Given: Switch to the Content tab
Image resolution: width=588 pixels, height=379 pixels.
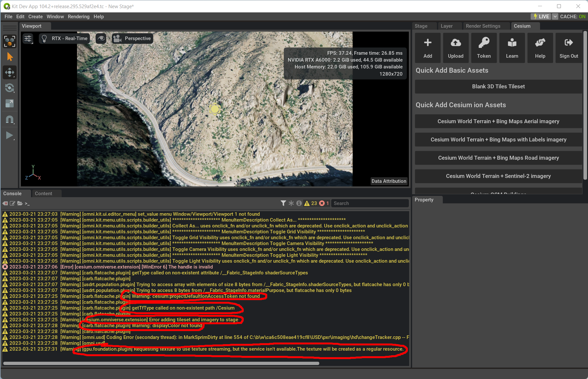Looking at the screenshot, I should pyautogui.click(x=43, y=193).
